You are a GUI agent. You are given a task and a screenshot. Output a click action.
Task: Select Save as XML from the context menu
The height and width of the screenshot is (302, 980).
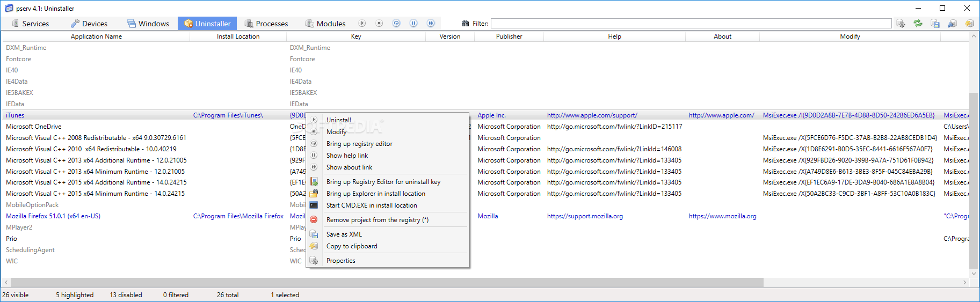(x=388, y=234)
